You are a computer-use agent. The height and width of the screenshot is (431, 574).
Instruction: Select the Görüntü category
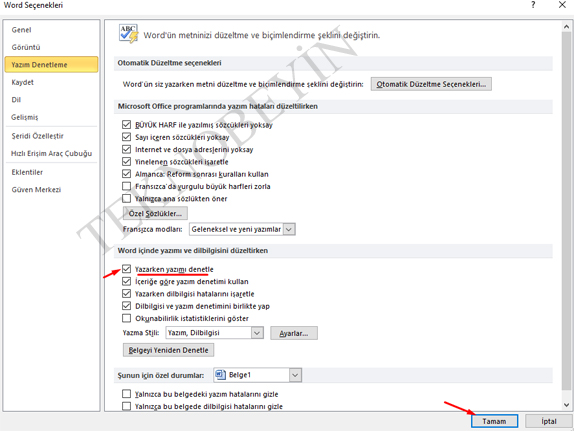click(x=51, y=47)
